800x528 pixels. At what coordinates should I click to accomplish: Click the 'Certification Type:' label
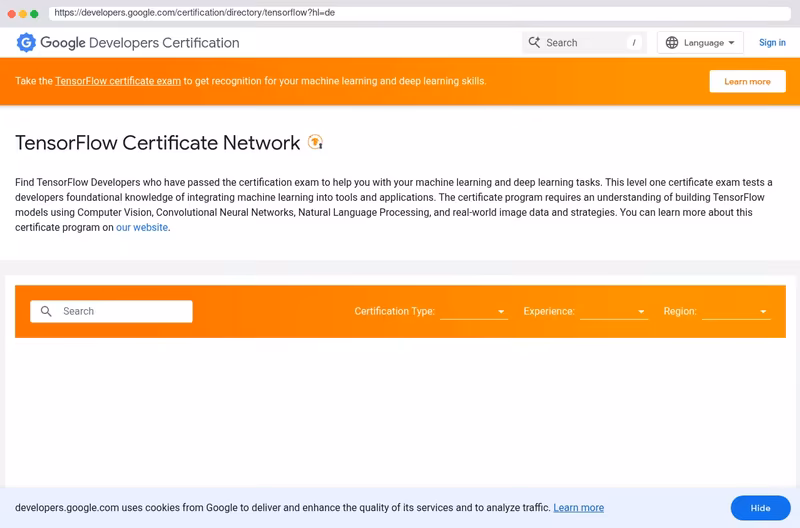click(x=394, y=311)
